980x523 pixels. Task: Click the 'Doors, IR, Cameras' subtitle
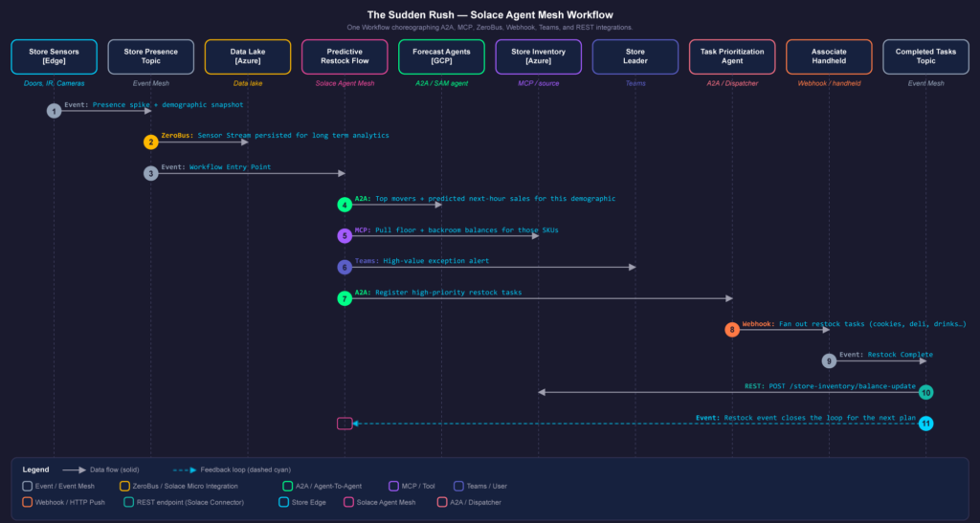pyautogui.click(x=54, y=83)
